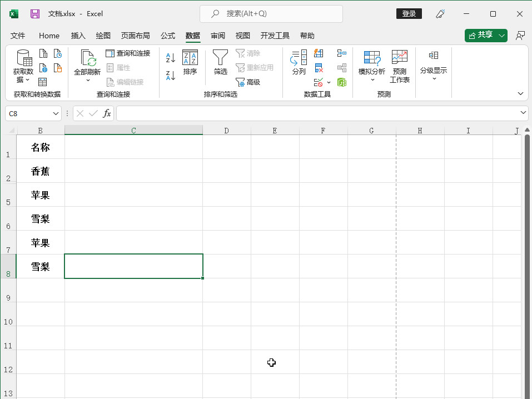Click the vertical scrollbar up arrow

coord(526,130)
